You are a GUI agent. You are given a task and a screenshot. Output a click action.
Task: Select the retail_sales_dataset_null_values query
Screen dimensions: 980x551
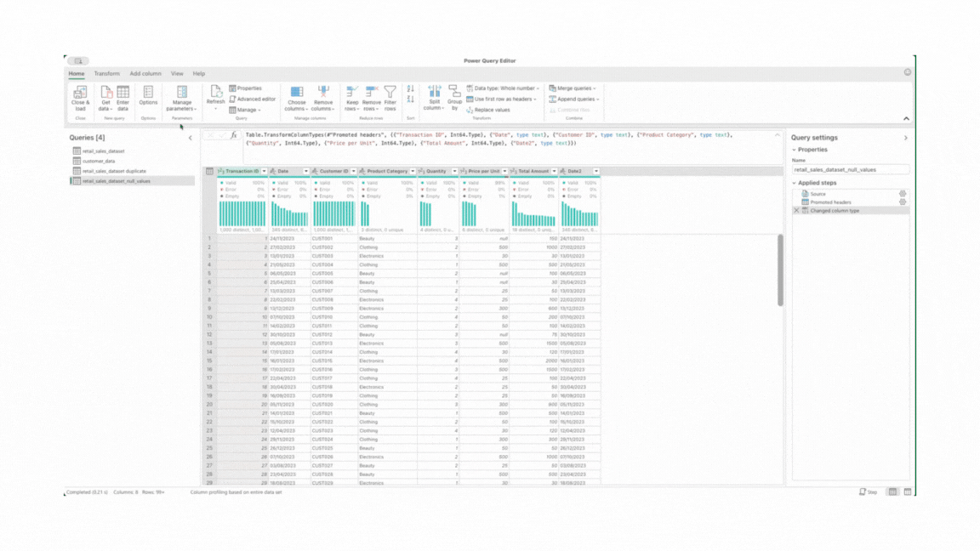pos(132,181)
